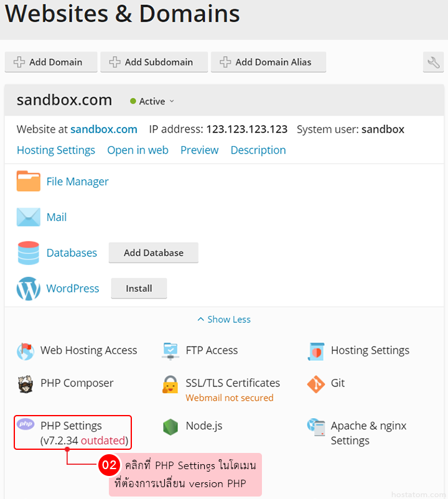Viewport: 448px width, 499px height.
Task: Switch to the Hosting Settings tab link
Action: click(x=56, y=150)
